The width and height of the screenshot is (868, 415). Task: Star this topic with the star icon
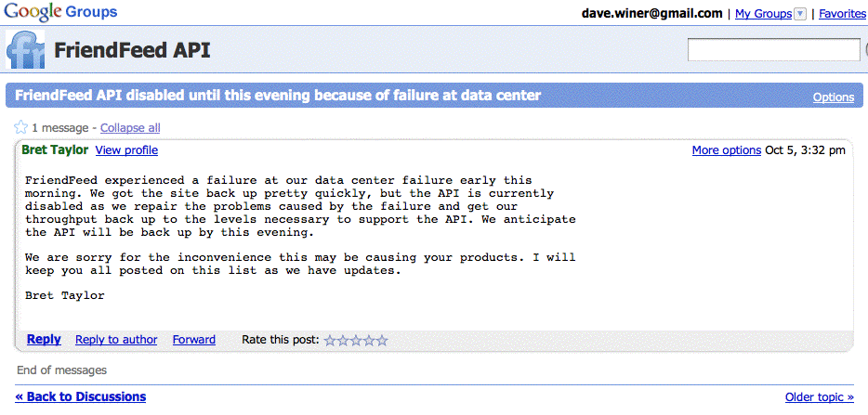(x=21, y=127)
